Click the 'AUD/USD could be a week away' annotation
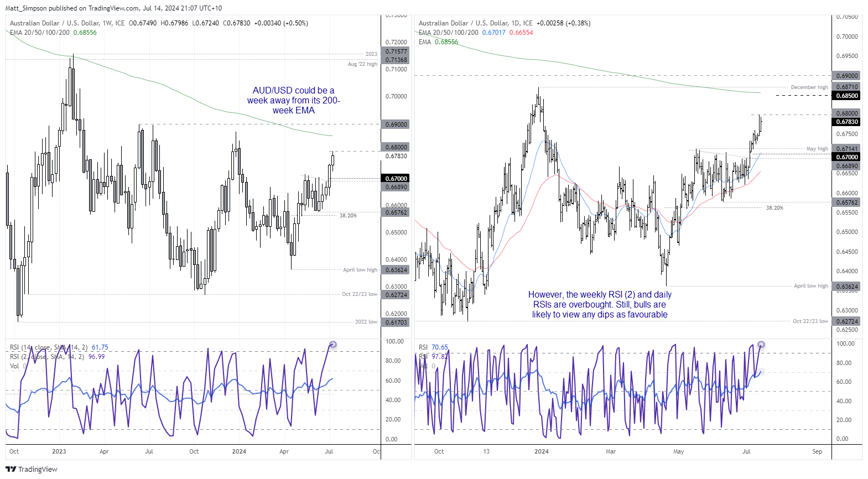The width and height of the screenshot is (868, 479). coord(293,100)
